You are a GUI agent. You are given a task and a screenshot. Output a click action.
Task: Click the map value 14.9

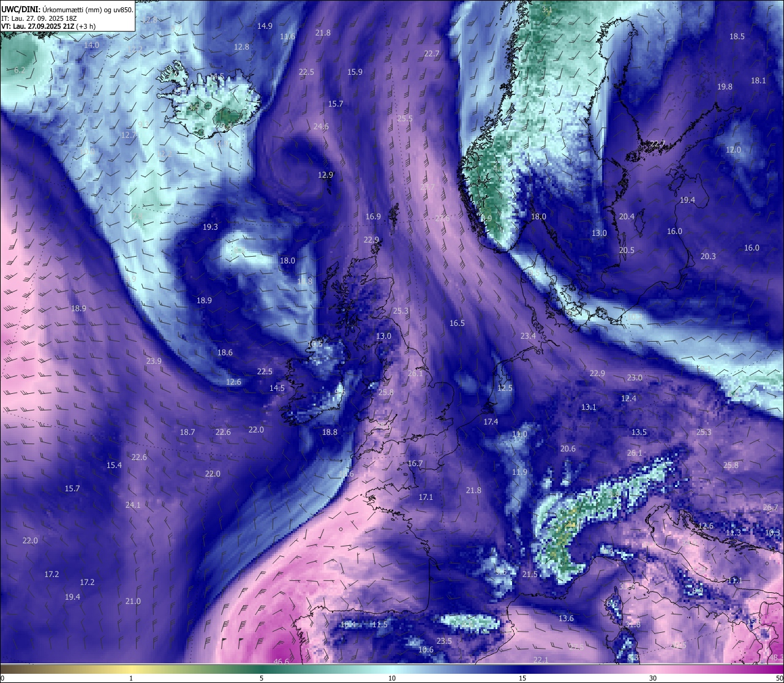(265, 26)
